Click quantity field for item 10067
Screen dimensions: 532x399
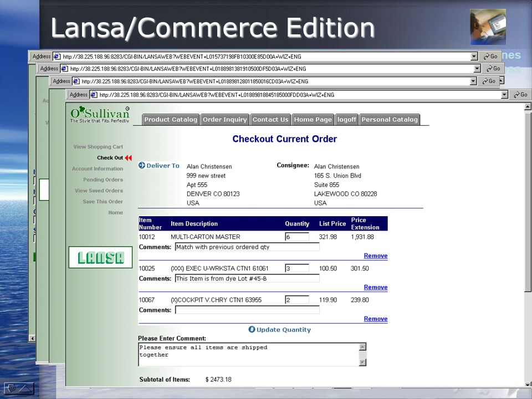point(297,300)
